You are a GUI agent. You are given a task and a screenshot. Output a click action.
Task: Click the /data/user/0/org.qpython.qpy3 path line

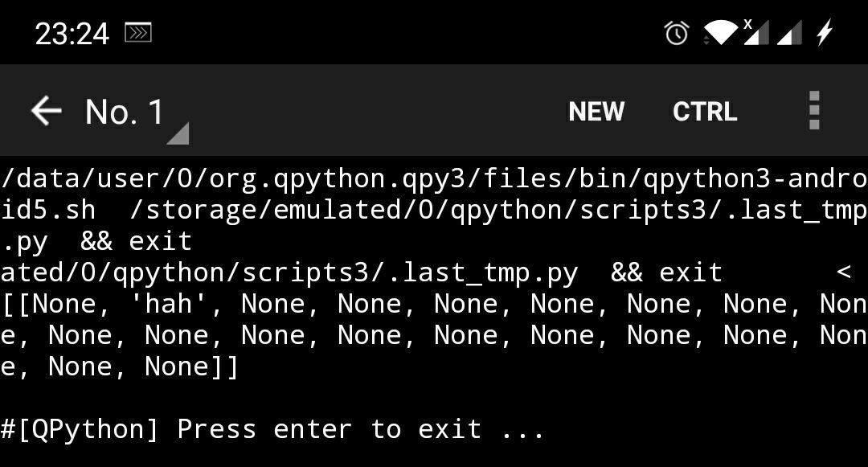434,178
